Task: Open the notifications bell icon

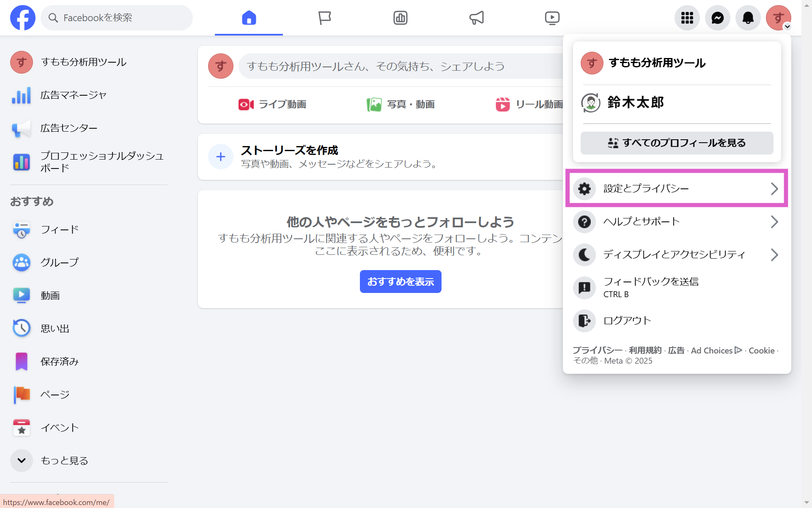Action: (x=748, y=18)
